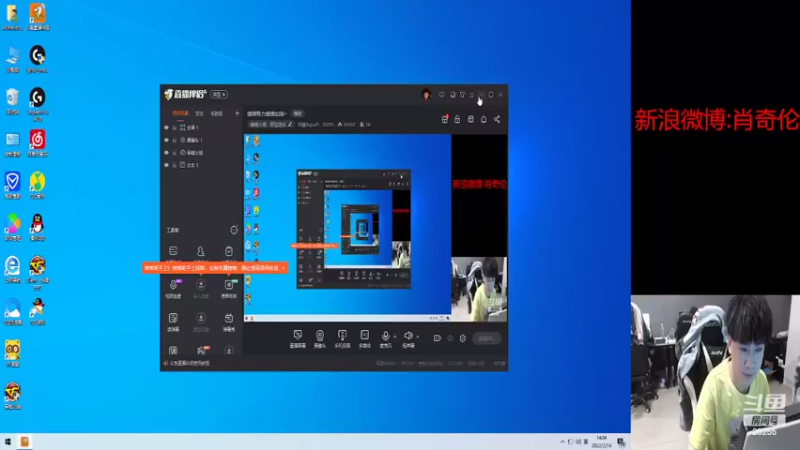The height and width of the screenshot is (450, 800).
Task: Switch to the middle scene tab
Action: 199,113
